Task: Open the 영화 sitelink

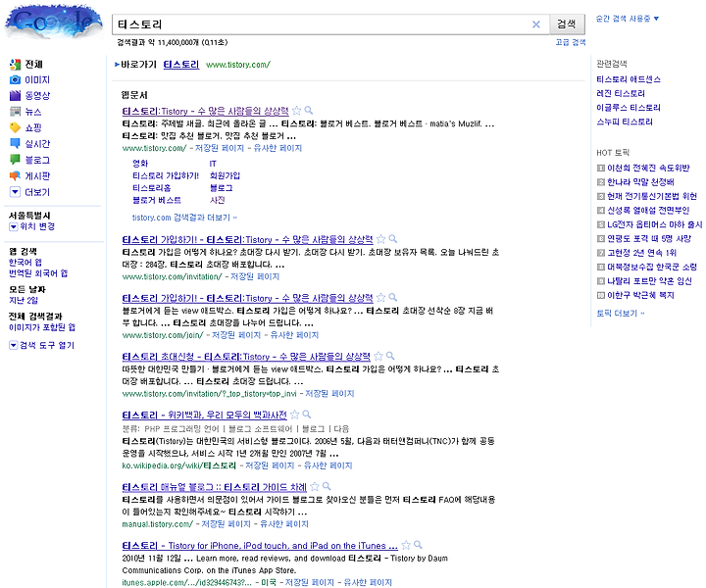Action: click(x=139, y=164)
